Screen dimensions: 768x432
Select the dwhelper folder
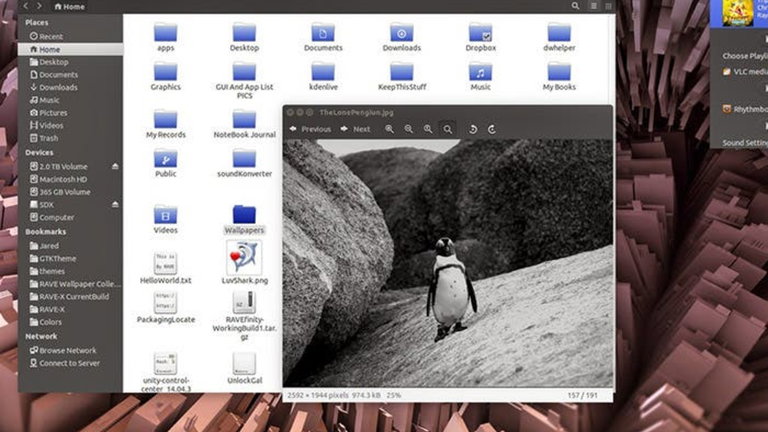tap(559, 37)
